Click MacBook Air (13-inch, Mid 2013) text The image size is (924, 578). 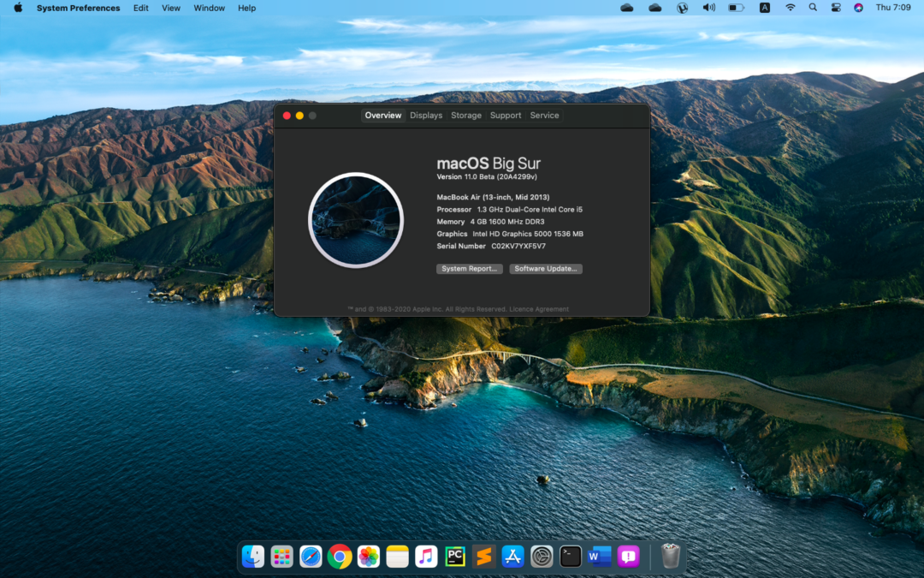(x=493, y=197)
